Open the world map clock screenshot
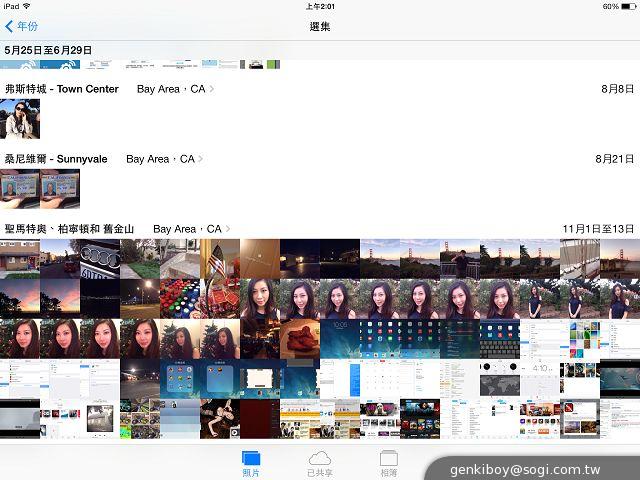640x480 pixels. click(500, 379)
